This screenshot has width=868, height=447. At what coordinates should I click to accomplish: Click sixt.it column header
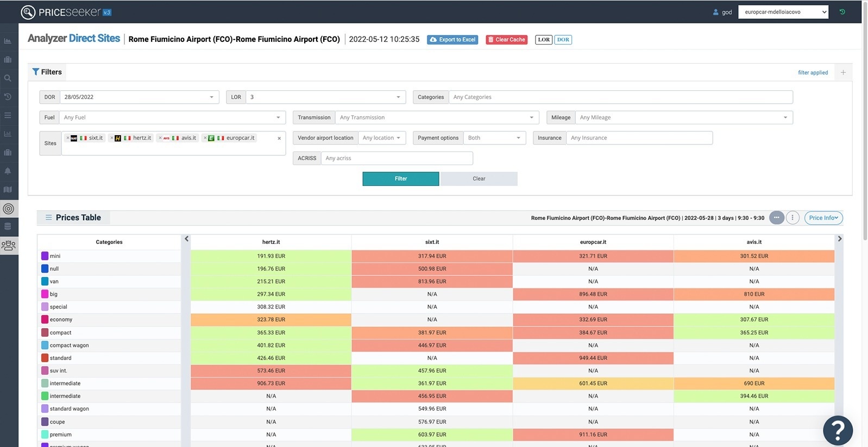432,242
